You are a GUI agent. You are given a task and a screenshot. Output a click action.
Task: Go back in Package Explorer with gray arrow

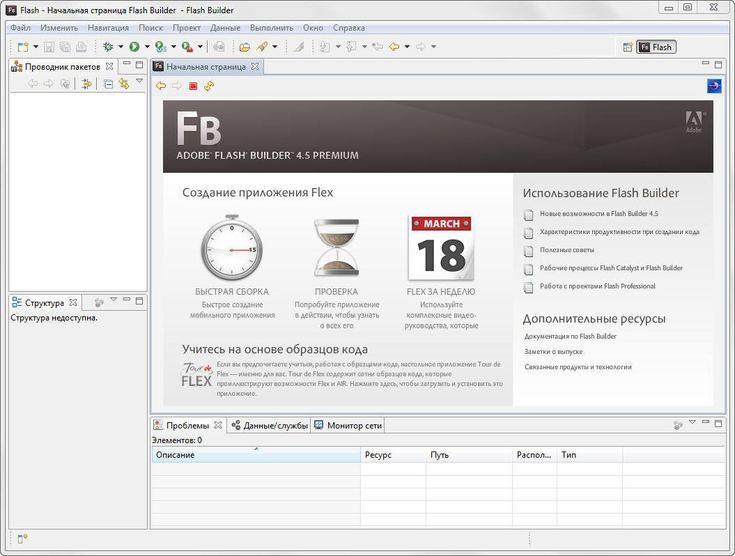pos(33,84)
